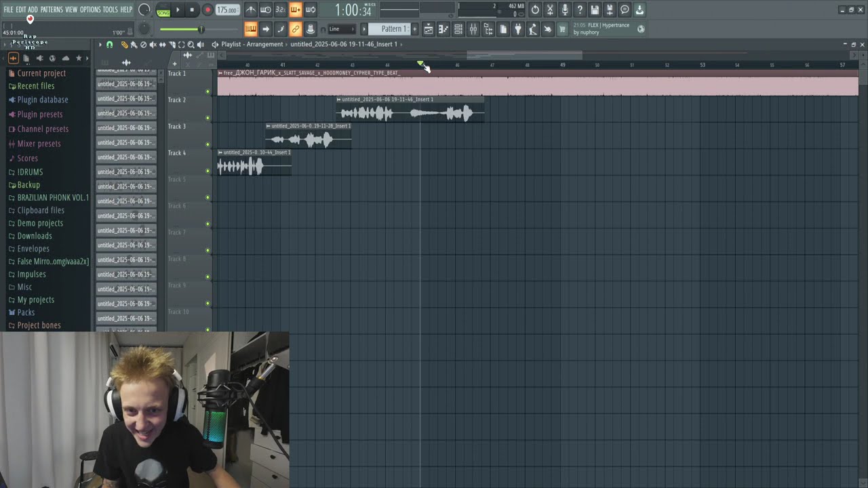
Task: Start playback with the Play button
Action: pyautogui.click(x=178, y=9)
